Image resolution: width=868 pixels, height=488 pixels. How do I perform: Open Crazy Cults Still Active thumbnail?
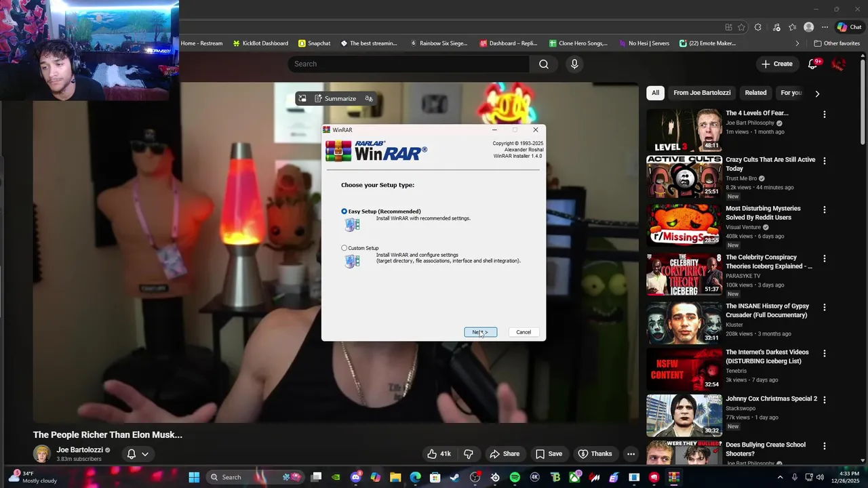click(684, 176)
